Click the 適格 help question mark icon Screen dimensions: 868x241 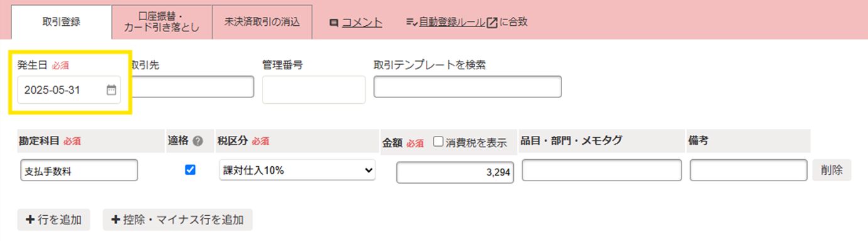(198, 141)
